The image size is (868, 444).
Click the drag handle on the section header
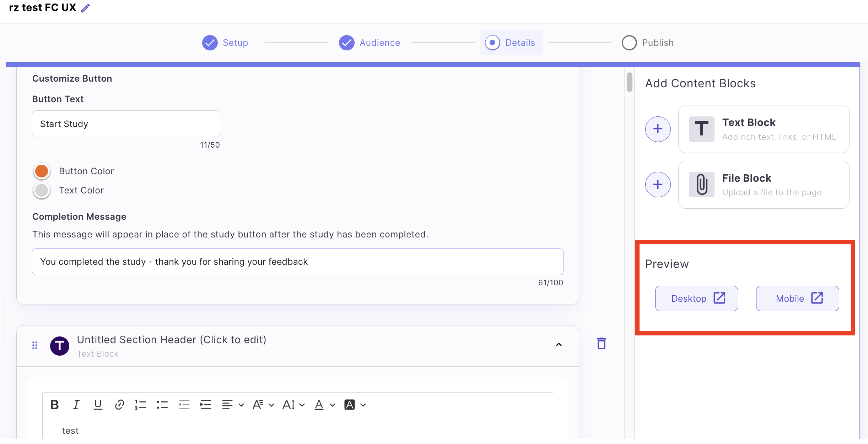pos(34,345)
